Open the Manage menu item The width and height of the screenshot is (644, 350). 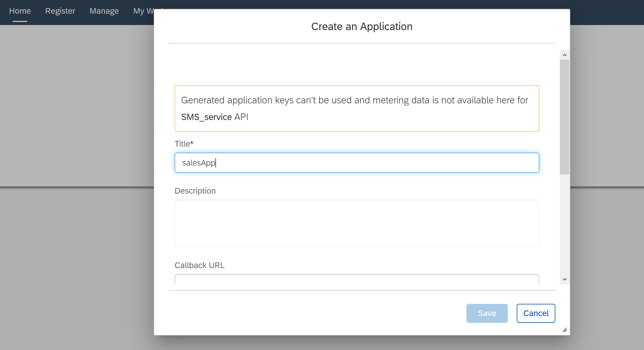pyautogui.click(x=104, y=11)
